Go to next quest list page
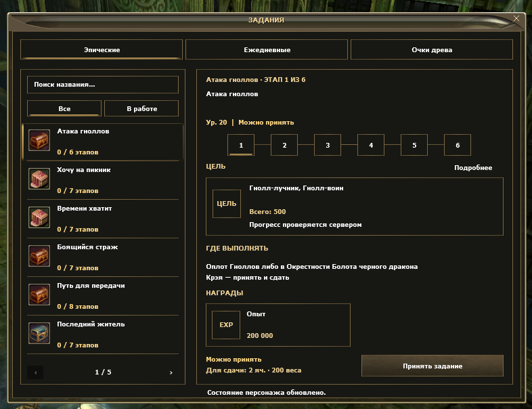Screen dimensions: 532x409 click(171, 372)
